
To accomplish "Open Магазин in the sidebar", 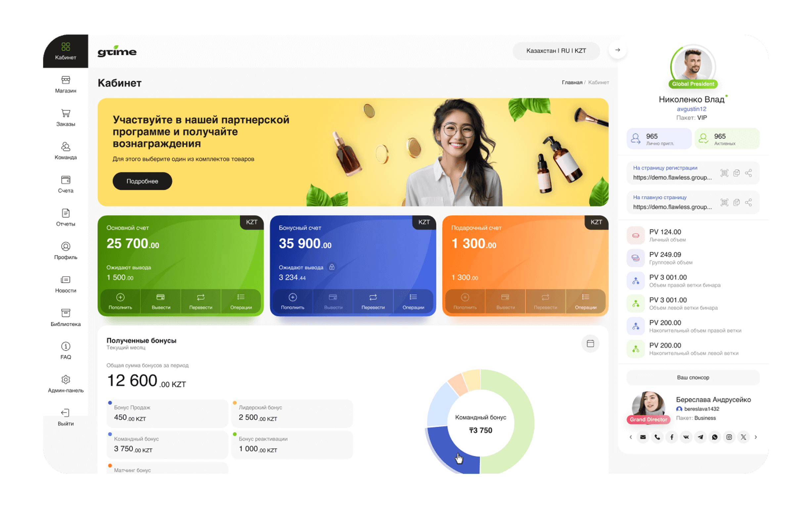I will tap(66, 84).
